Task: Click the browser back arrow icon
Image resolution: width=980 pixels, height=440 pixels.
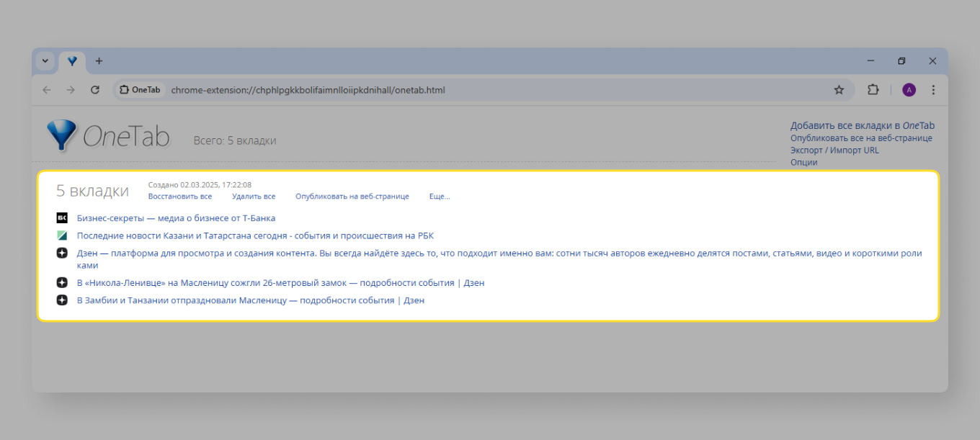Action: pos(47,90)
